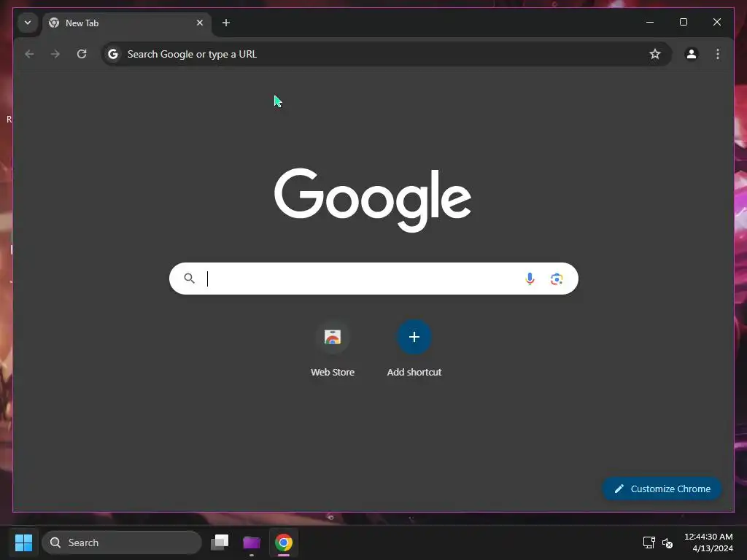Minimize the Chrome window
This screenshot has height=560, width=747.
(x=650, y=22)
